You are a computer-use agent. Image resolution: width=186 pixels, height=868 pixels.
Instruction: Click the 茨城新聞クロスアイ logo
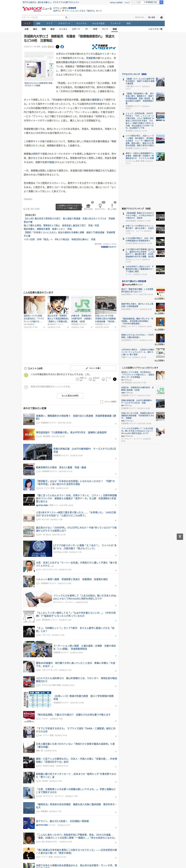pos(104,47)
